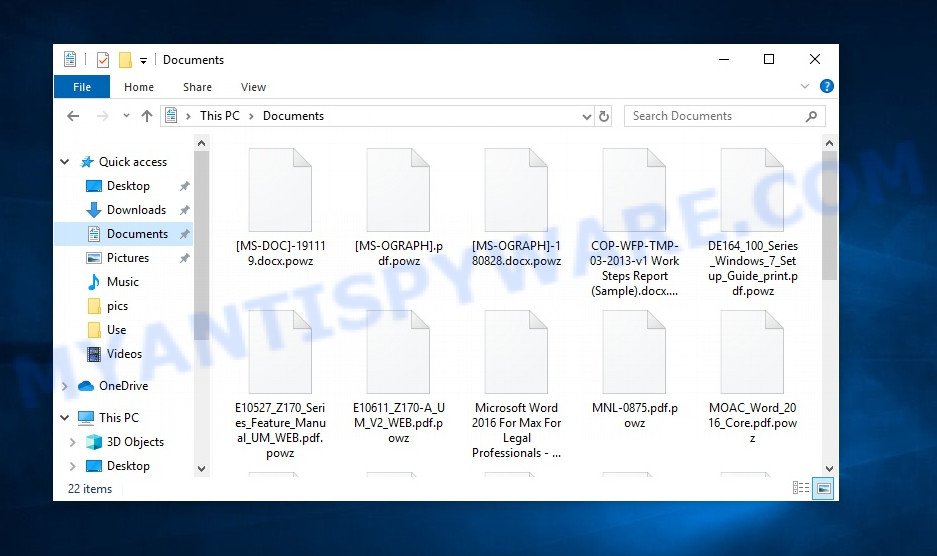937x556 pixels.
Task: Click the file list scroll up arrow
Action: click(x=829, y=143)
